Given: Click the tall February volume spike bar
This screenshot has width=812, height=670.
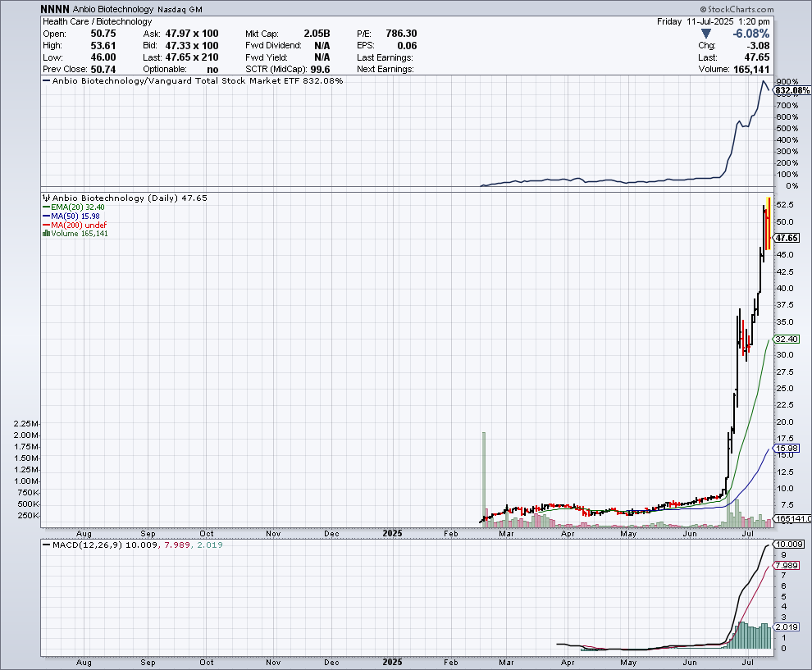Looking at the screenshot, I should click(484, 480).
